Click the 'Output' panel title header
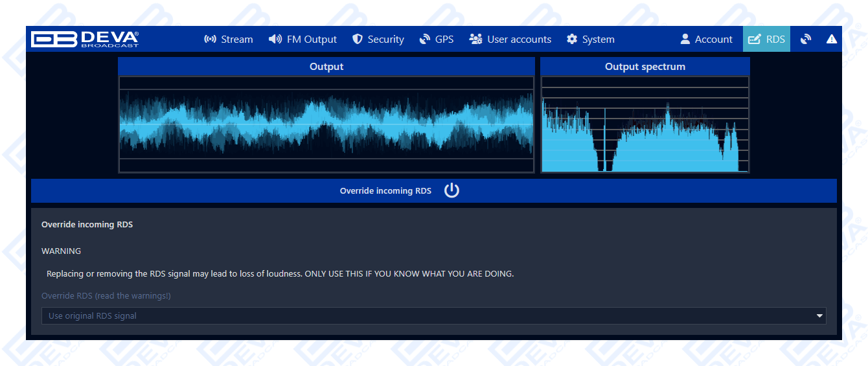The image size is (868, 366). (326, 67)
